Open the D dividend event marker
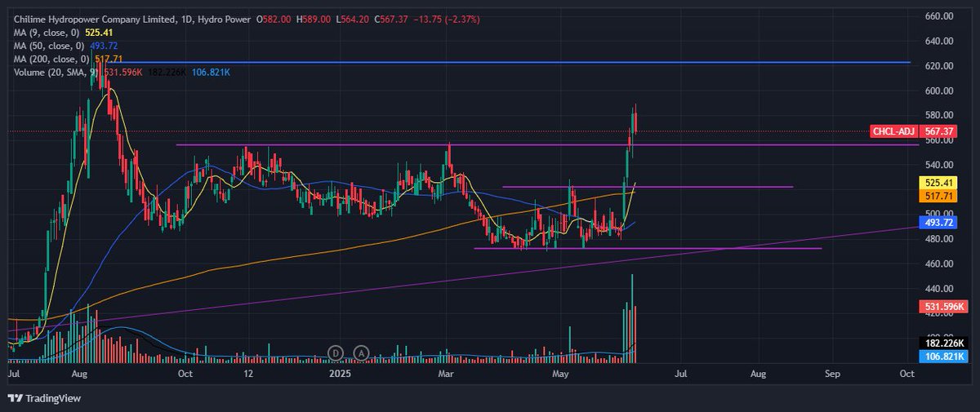The height and width of the screenshot is (412, 980). 335,352
